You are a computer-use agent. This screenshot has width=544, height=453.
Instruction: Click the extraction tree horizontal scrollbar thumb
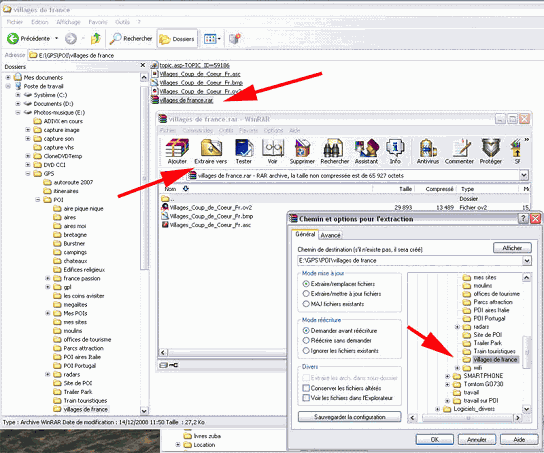pyautogui.click(x=468, y=418)
